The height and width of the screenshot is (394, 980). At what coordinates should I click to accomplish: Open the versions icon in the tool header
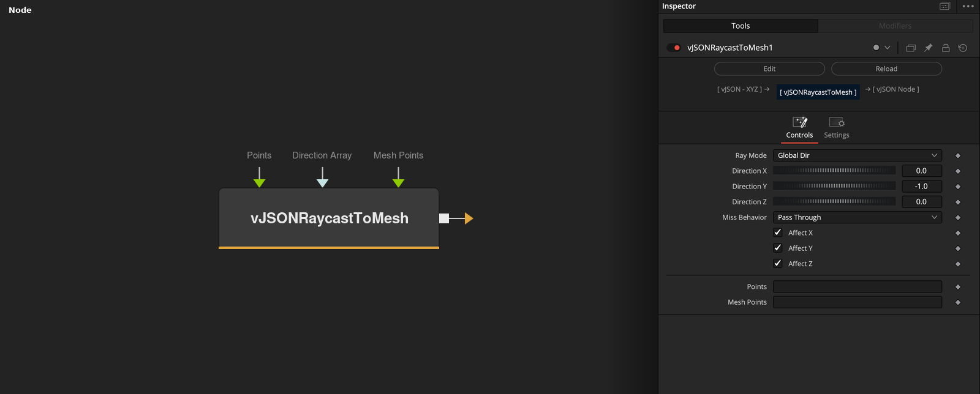coord(911,48)
